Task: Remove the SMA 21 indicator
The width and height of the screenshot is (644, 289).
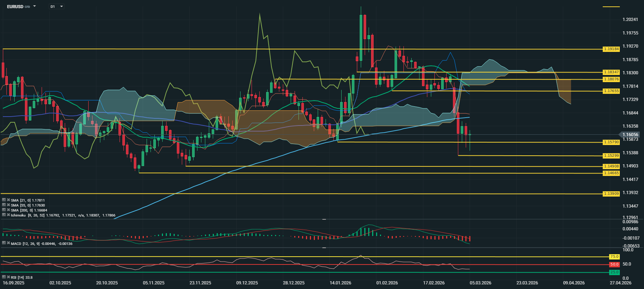Action: [9, 200]
